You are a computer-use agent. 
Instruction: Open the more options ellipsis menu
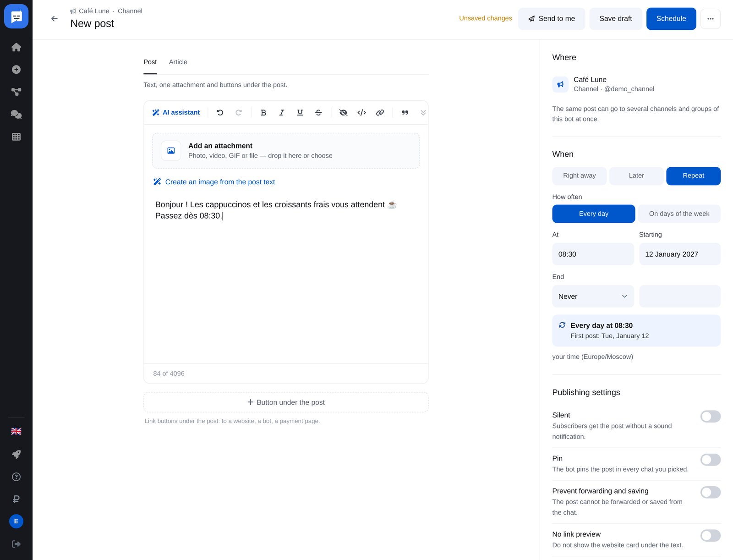coord(710,19)
